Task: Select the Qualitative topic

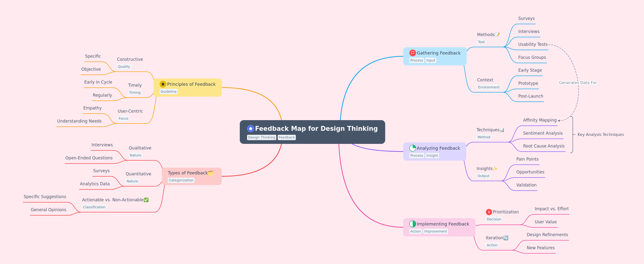Action: tap(140, 148)
